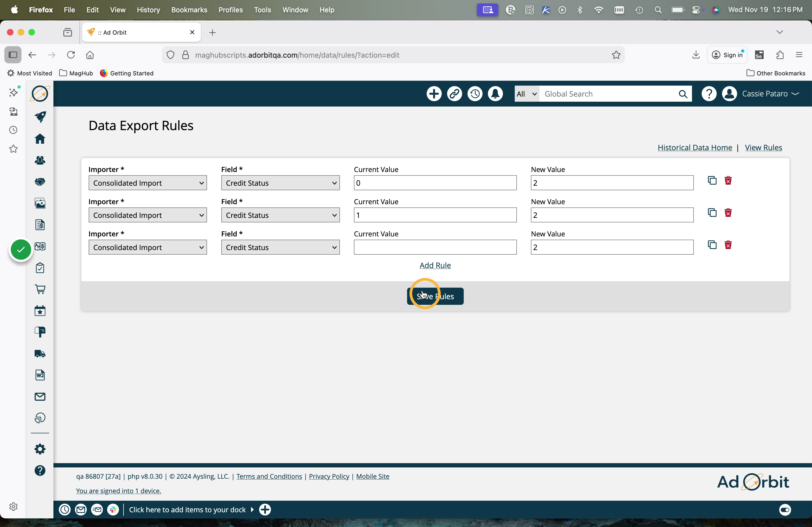
Task: Toggle the switch at bottom-right of dock bar
Action: point(785,510)
